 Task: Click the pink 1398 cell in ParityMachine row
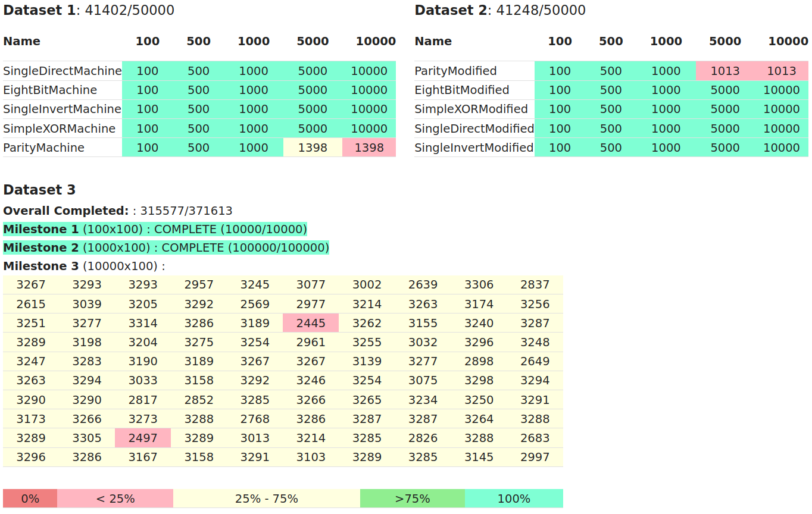click(x=369, y=148)
